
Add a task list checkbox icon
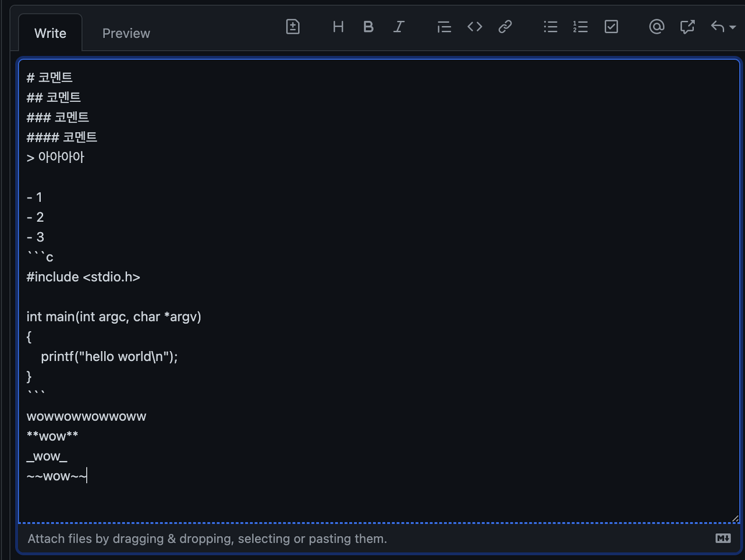point(611,27)
